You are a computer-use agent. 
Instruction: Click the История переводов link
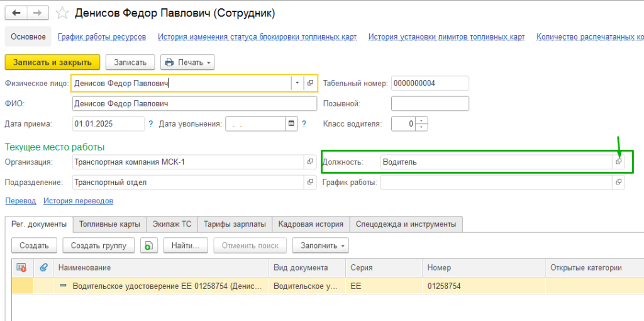click(x=78, y=201)
